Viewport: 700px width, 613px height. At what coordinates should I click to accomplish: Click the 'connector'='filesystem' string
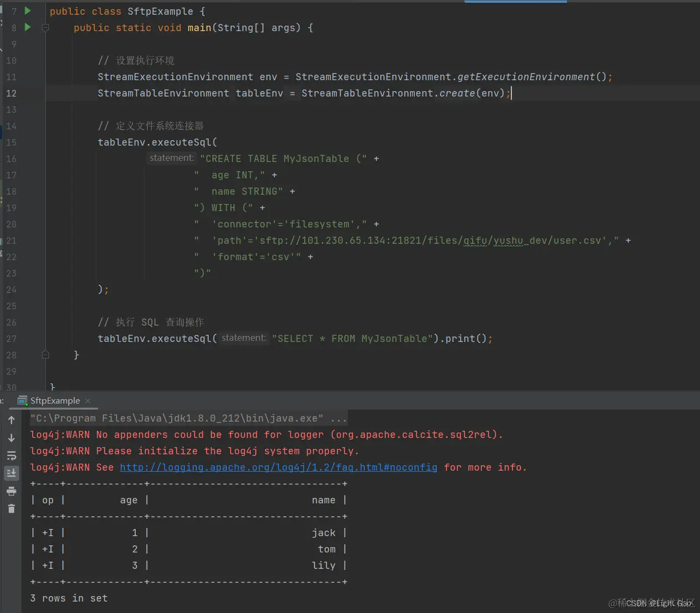tap(286, 224)
